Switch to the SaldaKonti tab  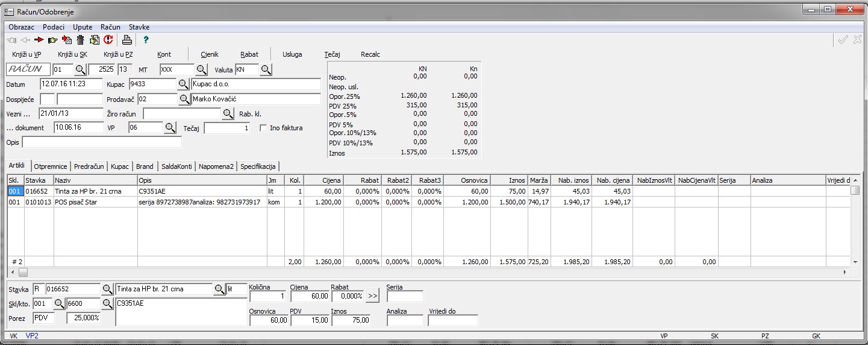(x=176, y=166)
